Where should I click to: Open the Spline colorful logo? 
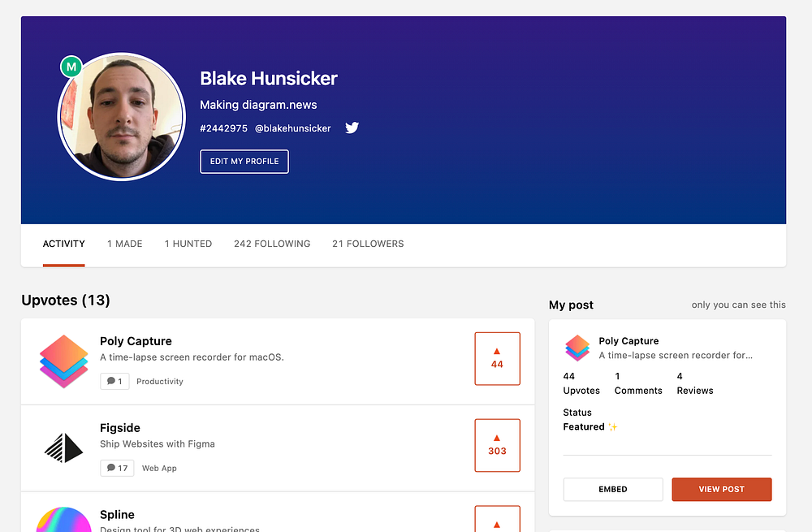pyautogui.click(x=63, y=520)
